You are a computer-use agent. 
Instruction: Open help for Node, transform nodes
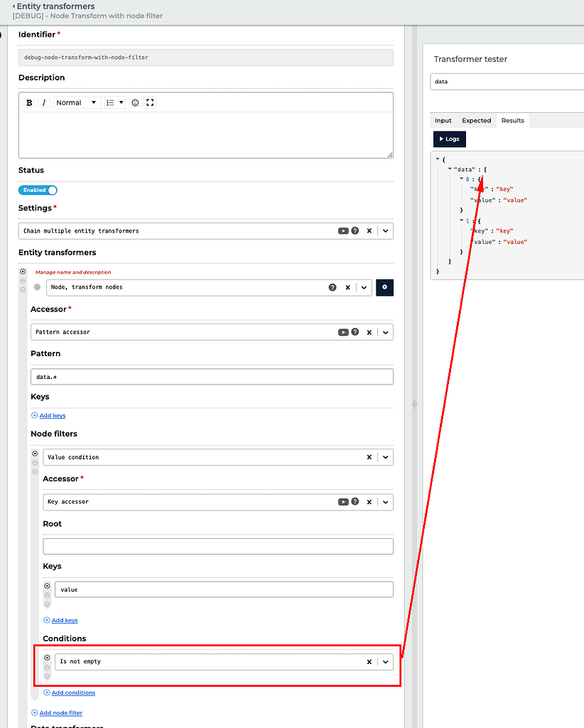click(x=332, y=287)
